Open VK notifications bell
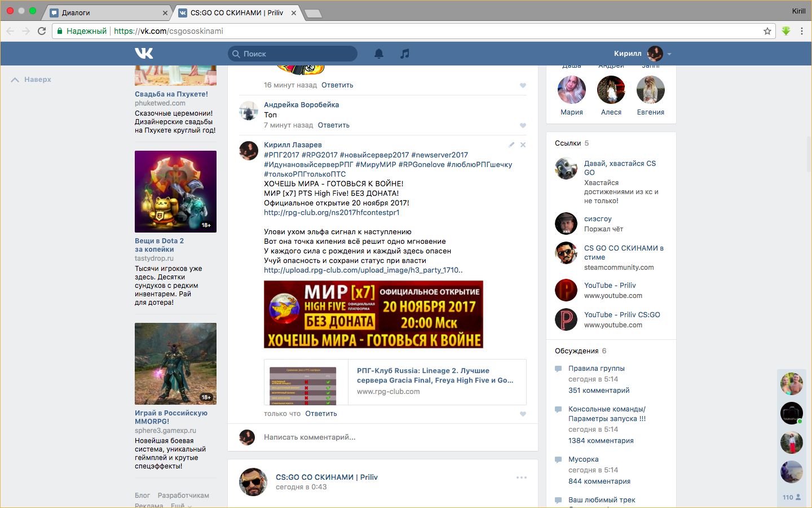 pos(379,54)
